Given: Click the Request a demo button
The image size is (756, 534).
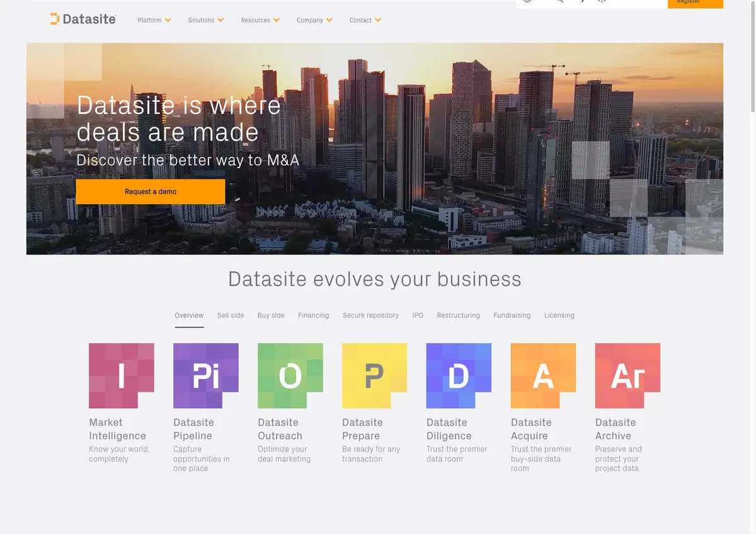Looking at the screenshot, I should (151, 191).
